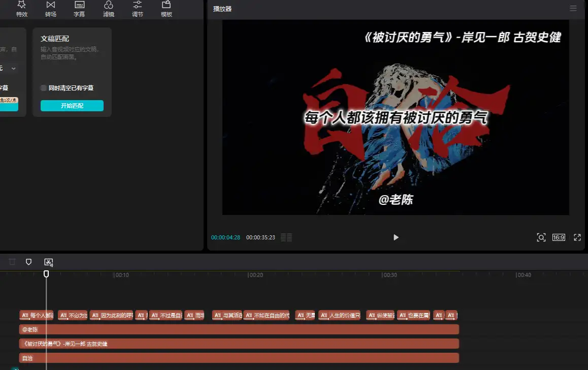The width and height of the screenshot is (588, 370).
Task: Expand the language dropdown chevron
Action: coord(13,68)
